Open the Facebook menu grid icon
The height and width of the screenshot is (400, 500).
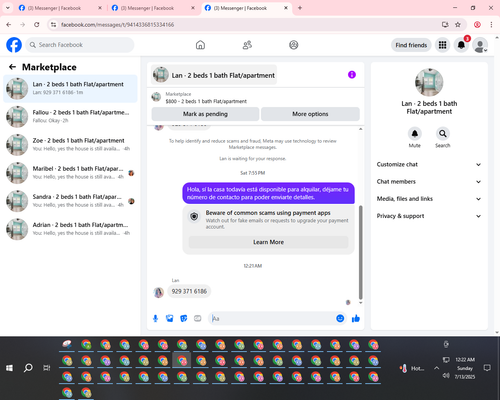pyautogui.click(x=442, y=45)
